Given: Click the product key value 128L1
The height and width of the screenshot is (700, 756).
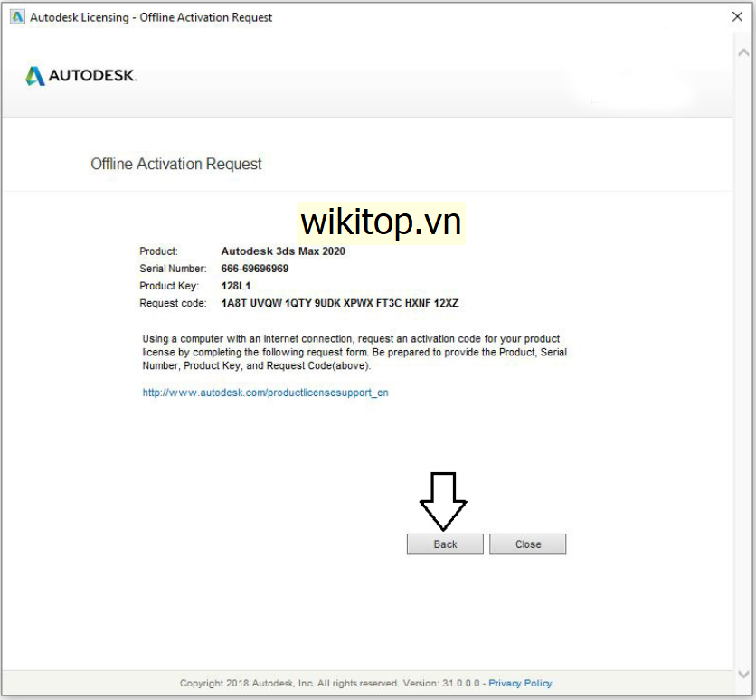Looking at the screenshot, I should [235, 286].
